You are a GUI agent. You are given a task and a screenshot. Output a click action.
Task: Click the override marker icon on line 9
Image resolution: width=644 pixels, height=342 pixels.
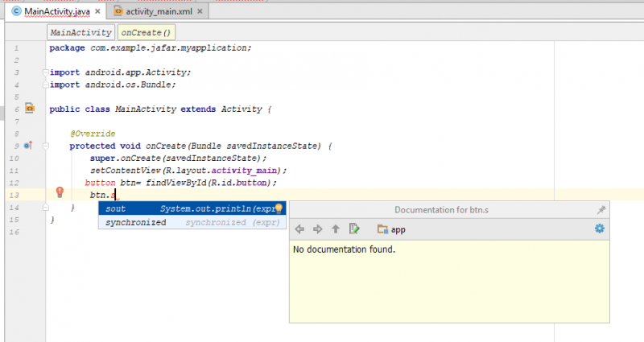point(28,146)
